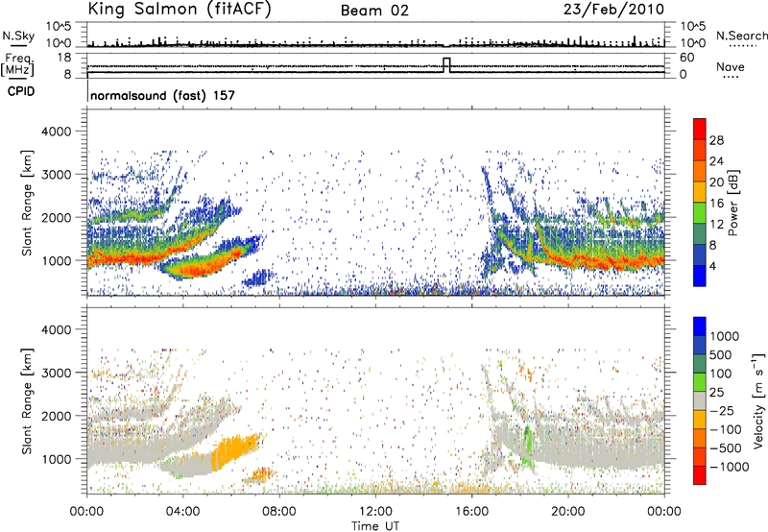This screenshot has height=532, width=768.
Task: Click the Nave axis value '60'
Action: [686, 58]
